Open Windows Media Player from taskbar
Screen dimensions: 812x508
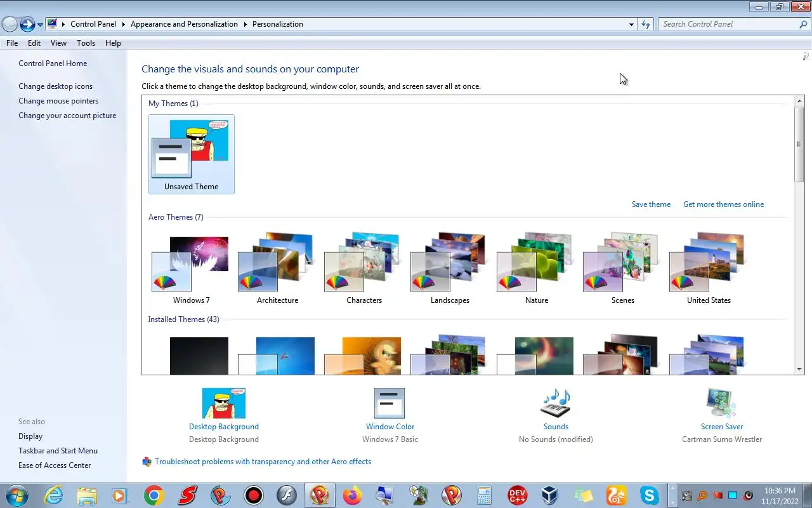point(120,495)
